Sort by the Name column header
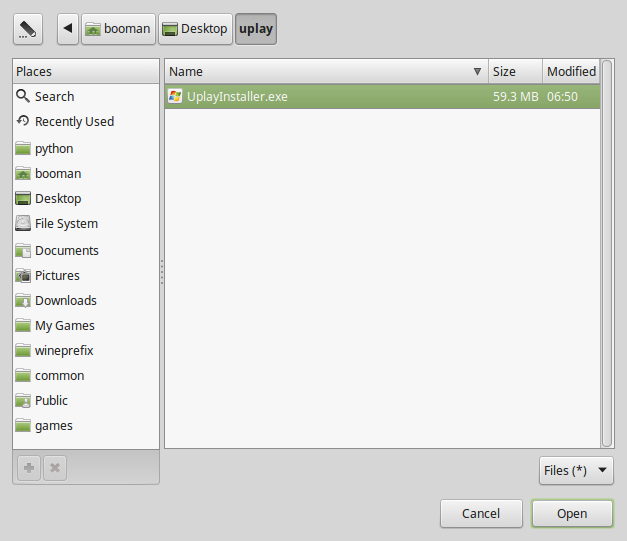Screen dimensions: 627x541 tap(326, 72)
